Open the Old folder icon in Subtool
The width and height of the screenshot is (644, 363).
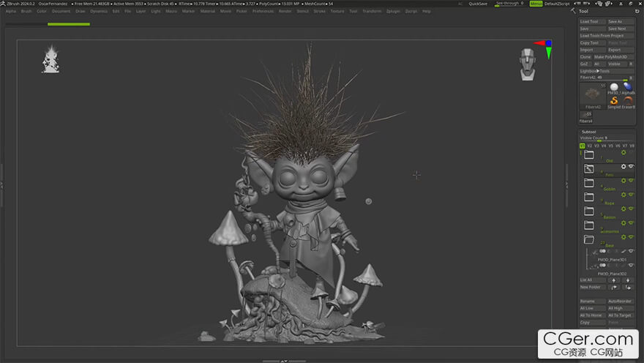coord(588,154)
